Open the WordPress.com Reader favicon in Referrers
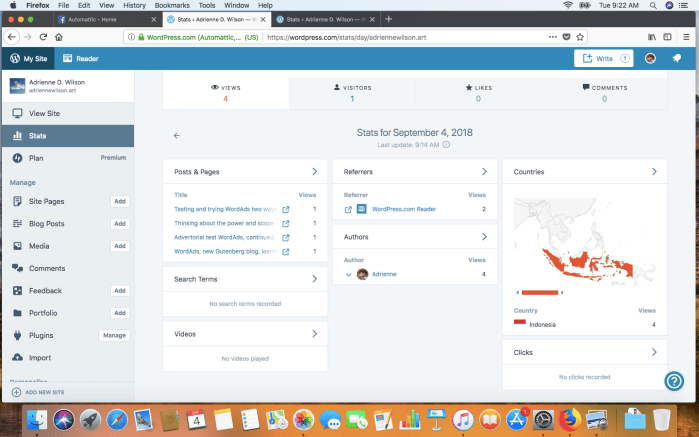 (362, 209)
